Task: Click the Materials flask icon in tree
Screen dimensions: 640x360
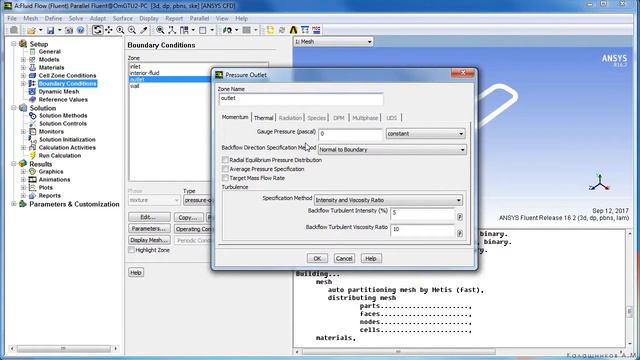Action: [x=33, y=68]
